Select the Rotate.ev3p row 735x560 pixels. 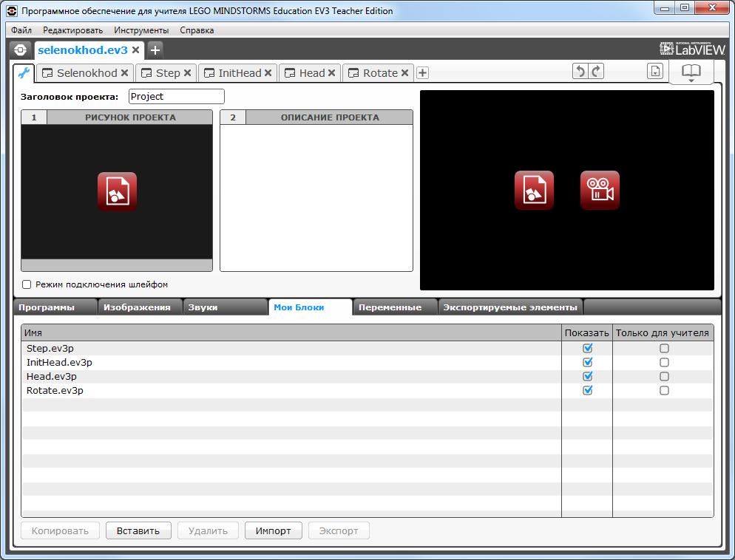pyautogui.click(x=367, y=391)
